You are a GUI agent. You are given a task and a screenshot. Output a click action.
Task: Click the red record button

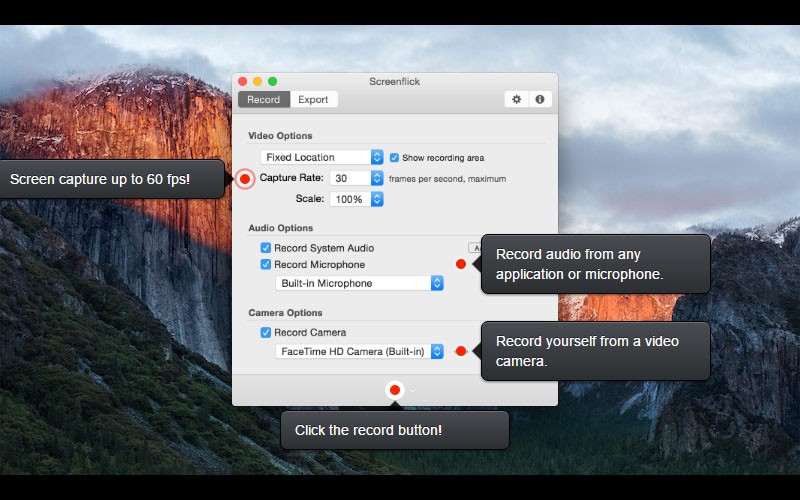tap(394, 390)
